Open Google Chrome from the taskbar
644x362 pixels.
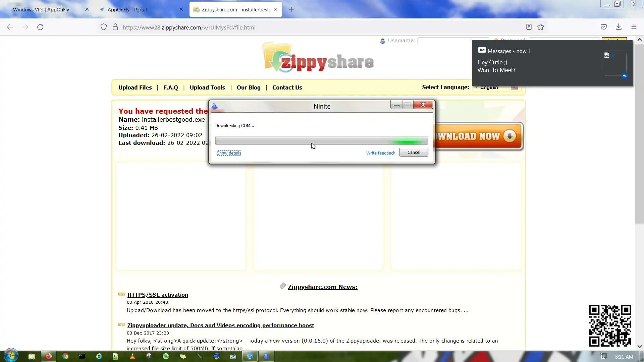tap(65, 356)
